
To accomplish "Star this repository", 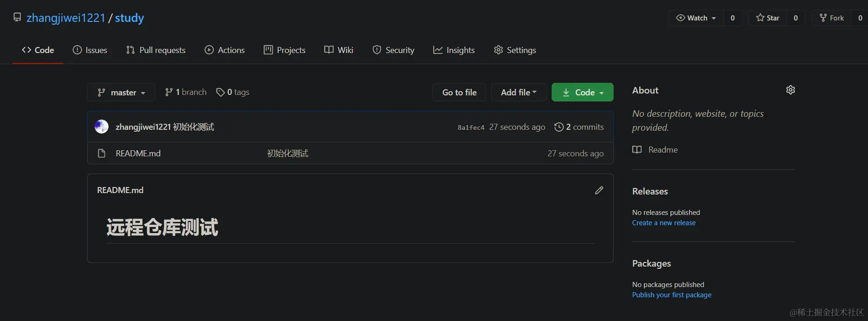I will coord(768,18).
